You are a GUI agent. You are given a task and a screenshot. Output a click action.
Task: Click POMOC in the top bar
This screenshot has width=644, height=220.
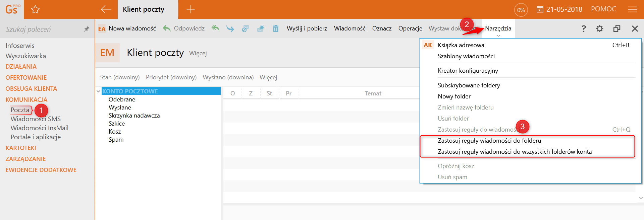click(x=603, y=9)
